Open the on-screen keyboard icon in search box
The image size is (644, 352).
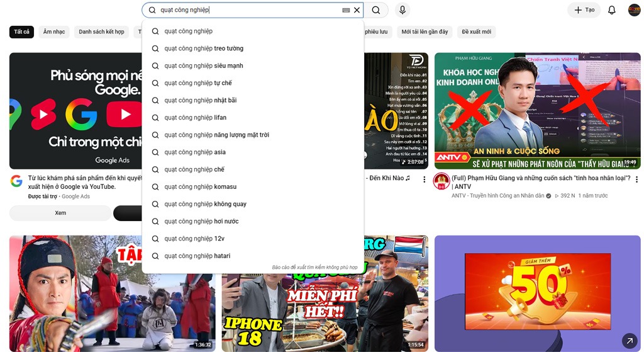tap(346, 10)
